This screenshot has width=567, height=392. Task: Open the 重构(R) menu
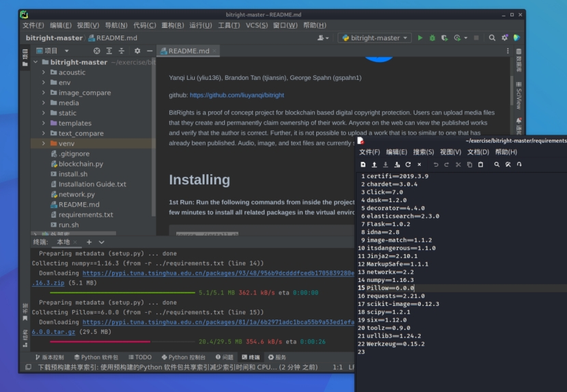[172, 25]
